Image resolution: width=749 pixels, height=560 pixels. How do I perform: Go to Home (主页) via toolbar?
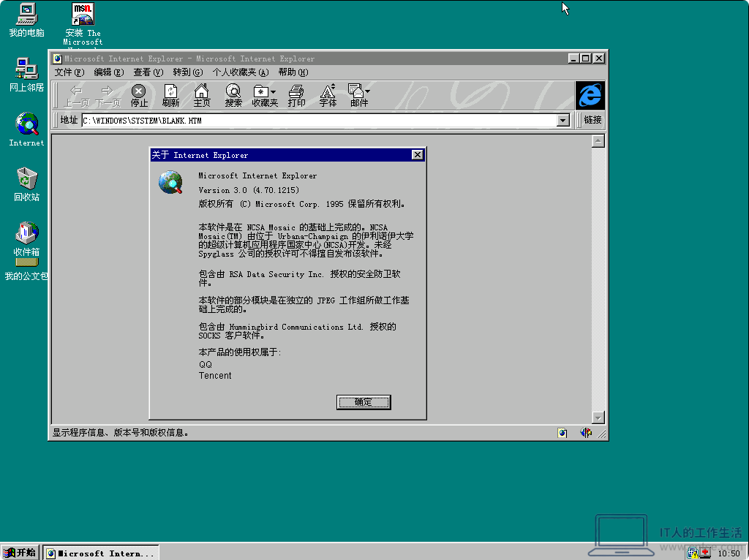tap(202, 96)
